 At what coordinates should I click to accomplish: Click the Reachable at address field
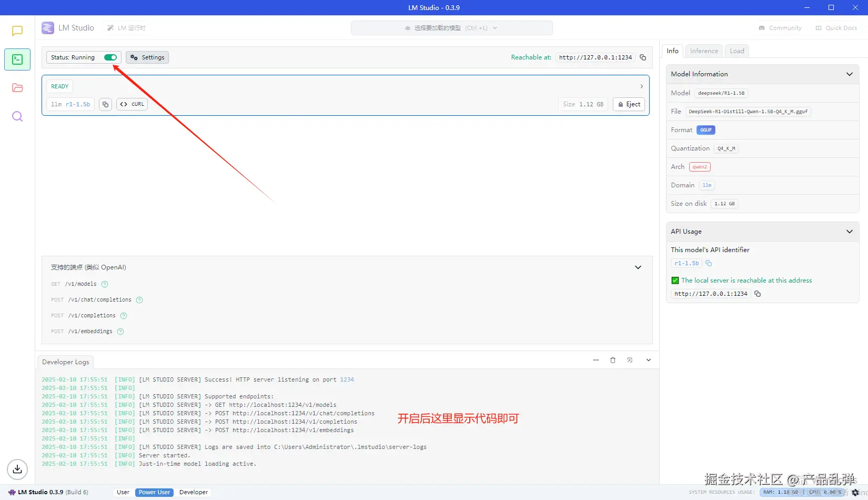596,57
